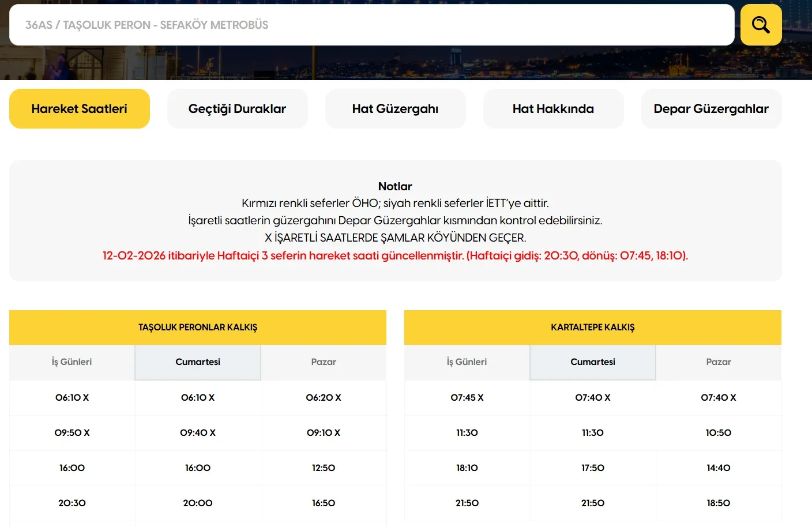Click the Kartaltepe Kalkış header
Image resolution: width=812 pixels, height=527 pixels.
(592, 327)
